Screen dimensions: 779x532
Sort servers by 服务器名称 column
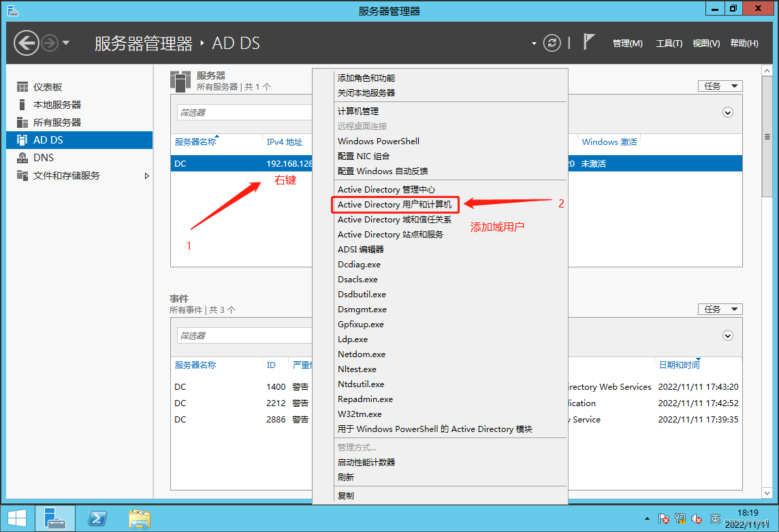(x=195, y=142)
